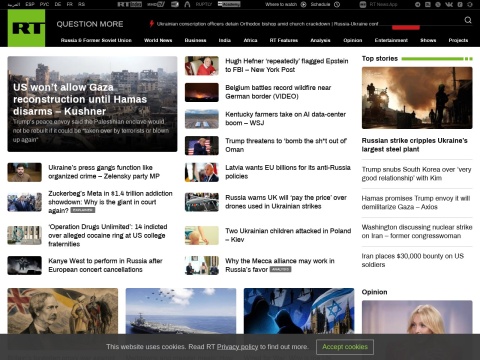Click Accept cookies button
Screen dimensions: 480x360
pos(345,347)
